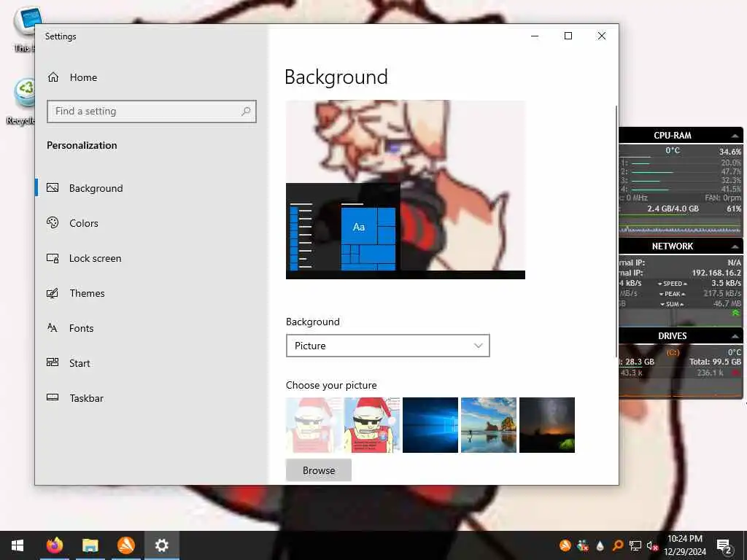
Task: Click the Settings gear taskbar button
Action: (161, 545)
